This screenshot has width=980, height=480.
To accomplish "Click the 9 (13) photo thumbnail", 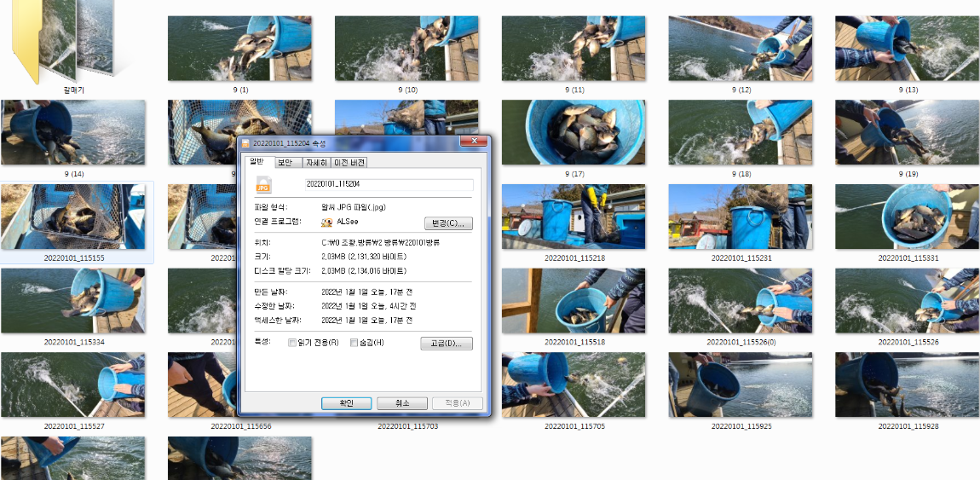I will [x=907, y=49].
